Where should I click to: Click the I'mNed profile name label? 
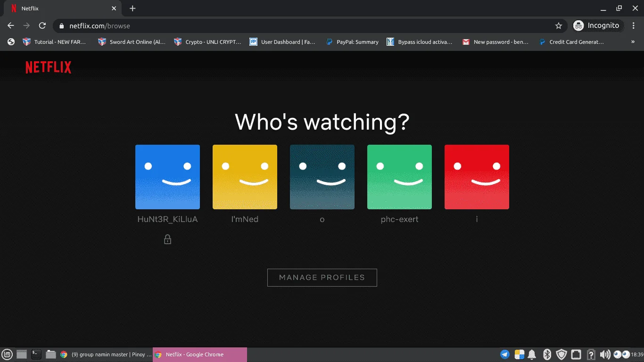(245, 219)
